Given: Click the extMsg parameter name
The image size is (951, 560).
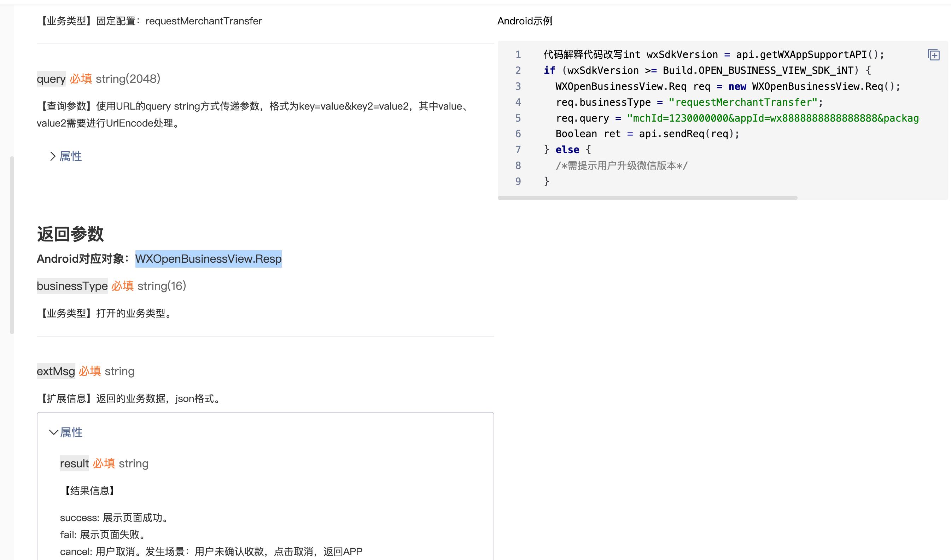Looking at the screenshot, I should (56, 371).
